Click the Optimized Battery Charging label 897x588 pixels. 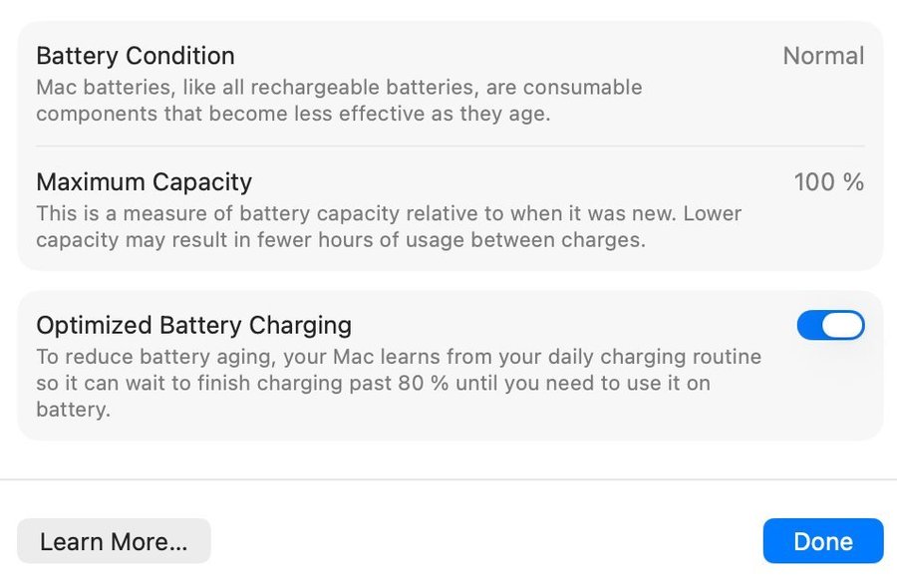[x=193, y=325]
